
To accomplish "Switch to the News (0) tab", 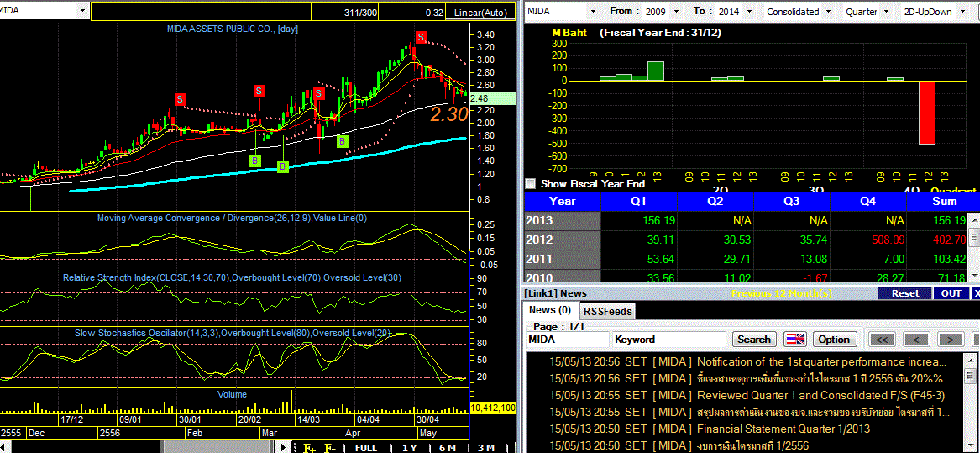I will (x=550, y=310).
